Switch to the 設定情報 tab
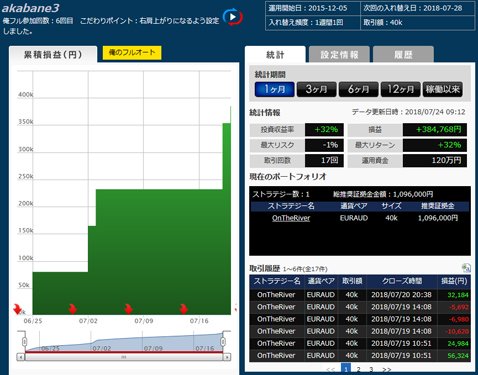The height and width of the screenshot is (375, 478). pos(339,54)
